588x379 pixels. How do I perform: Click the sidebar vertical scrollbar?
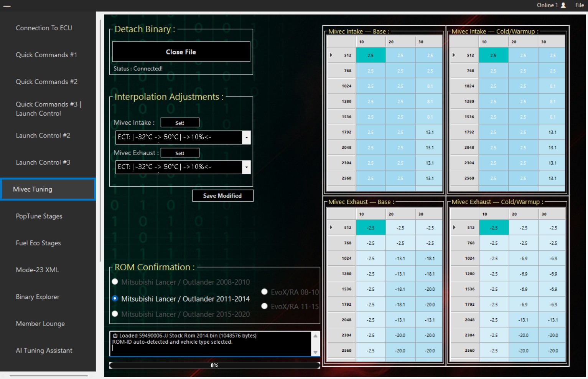click(100, 140)
